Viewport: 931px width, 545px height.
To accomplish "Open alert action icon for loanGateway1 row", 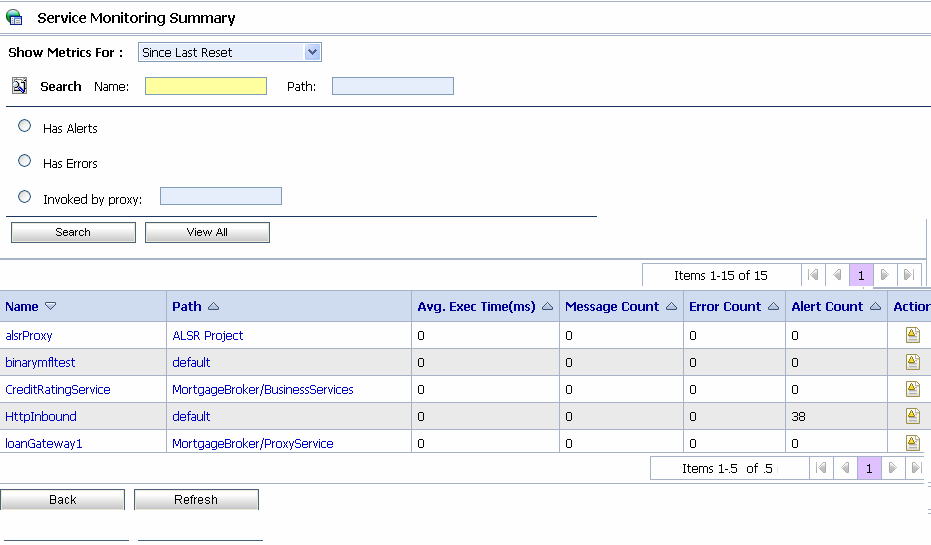I will pyautogui.click(x=913, y=442).
